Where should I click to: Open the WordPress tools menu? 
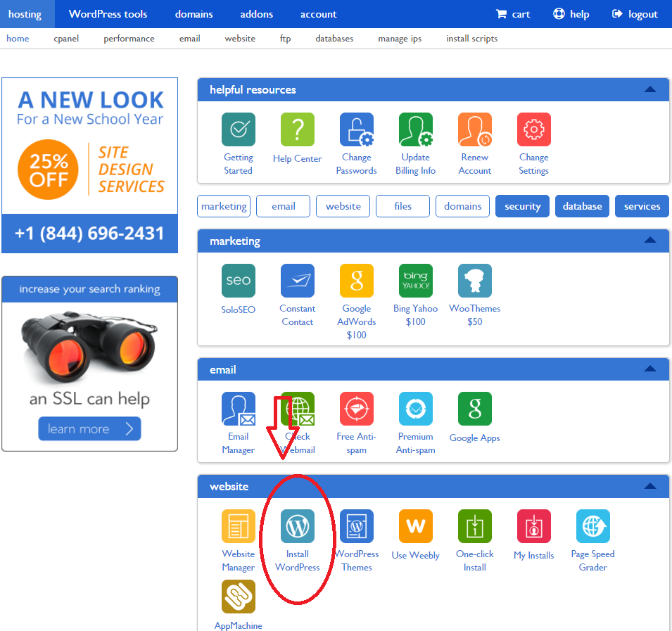(x=108, y=14)
